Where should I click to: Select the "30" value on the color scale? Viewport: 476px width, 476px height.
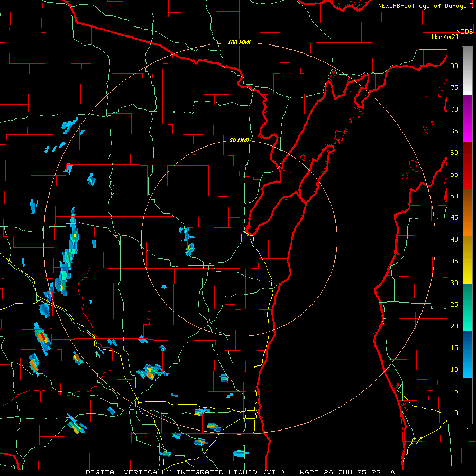tap(454, 282)
